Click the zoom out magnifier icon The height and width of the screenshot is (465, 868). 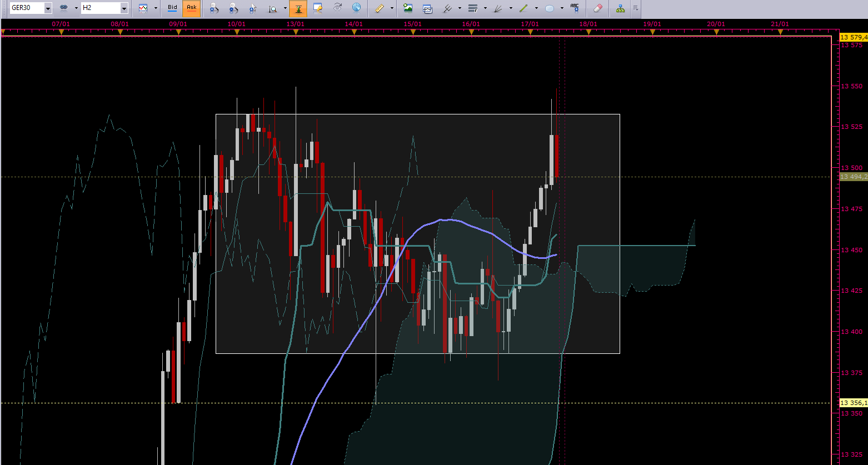coord(233,8)
